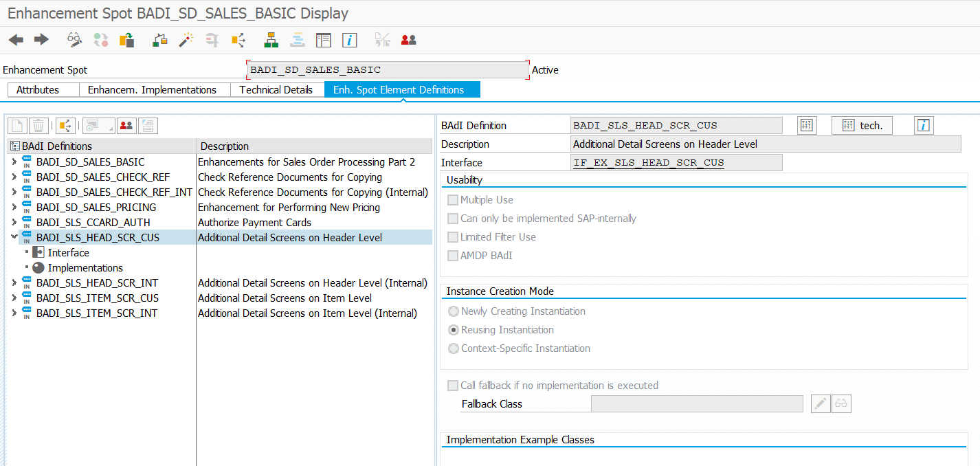Go back with the left arrow icon
Screen dimensions: 980x466
click(x=16, y=40)
